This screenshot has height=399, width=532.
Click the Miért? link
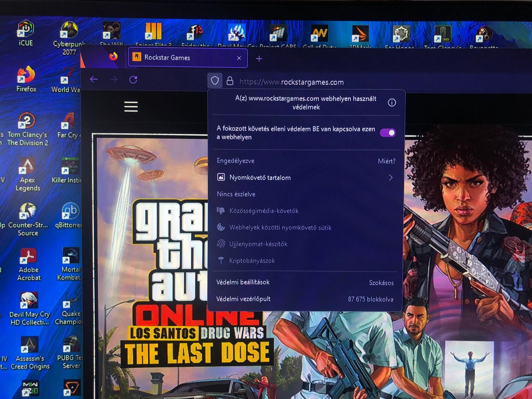click(x=386, y=161)
